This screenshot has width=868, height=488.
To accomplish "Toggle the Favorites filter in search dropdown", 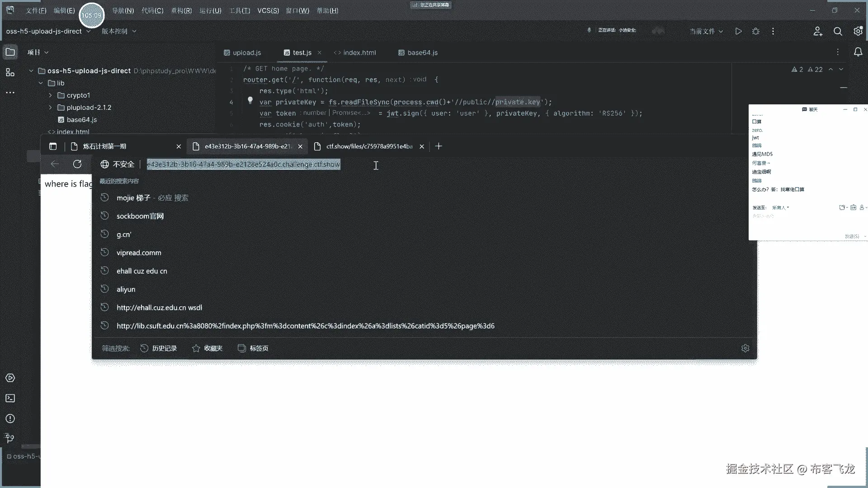I will [x=208, y=348].
